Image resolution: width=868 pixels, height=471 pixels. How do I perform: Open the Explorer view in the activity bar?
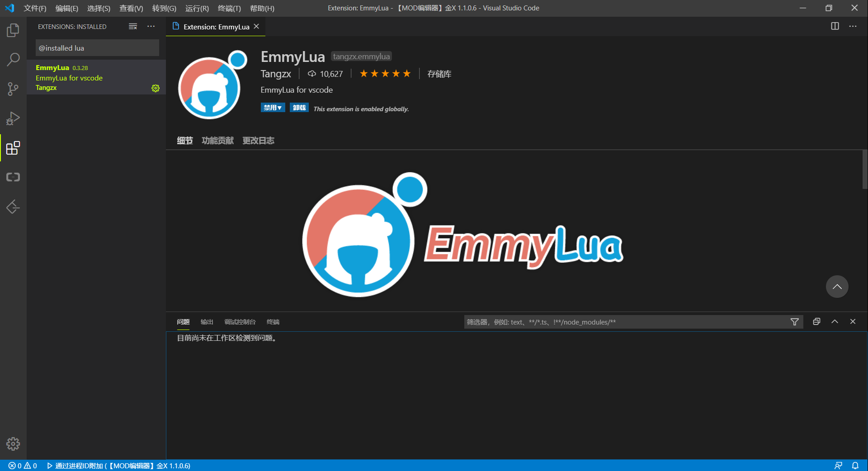point(13,30)
